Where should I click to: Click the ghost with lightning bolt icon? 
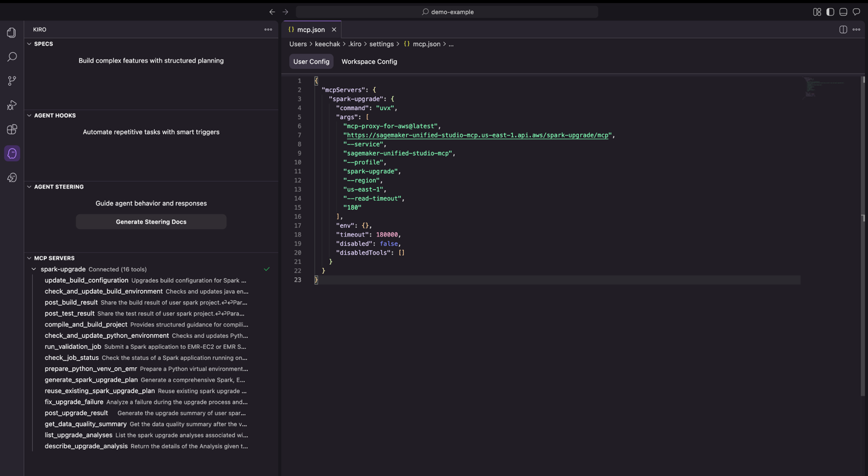pos(12,178)
